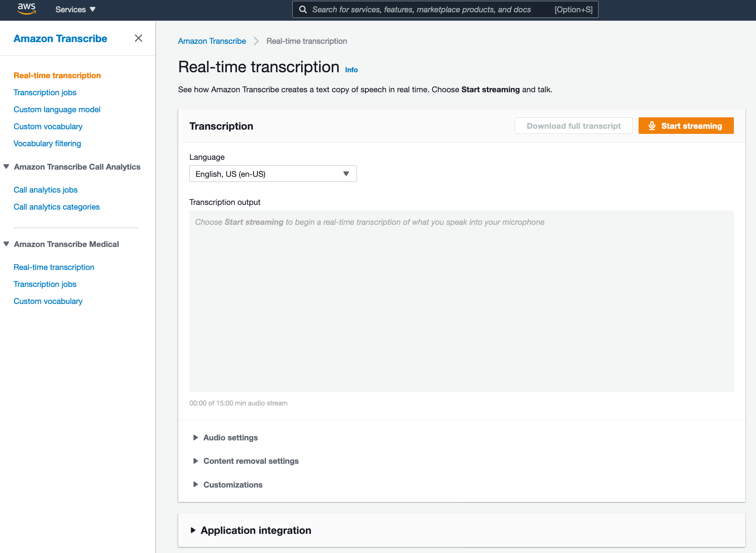Image resolution: width=756 pixels, height=553 pixels.
Task: Expand Customizations section
Action: 228,485
